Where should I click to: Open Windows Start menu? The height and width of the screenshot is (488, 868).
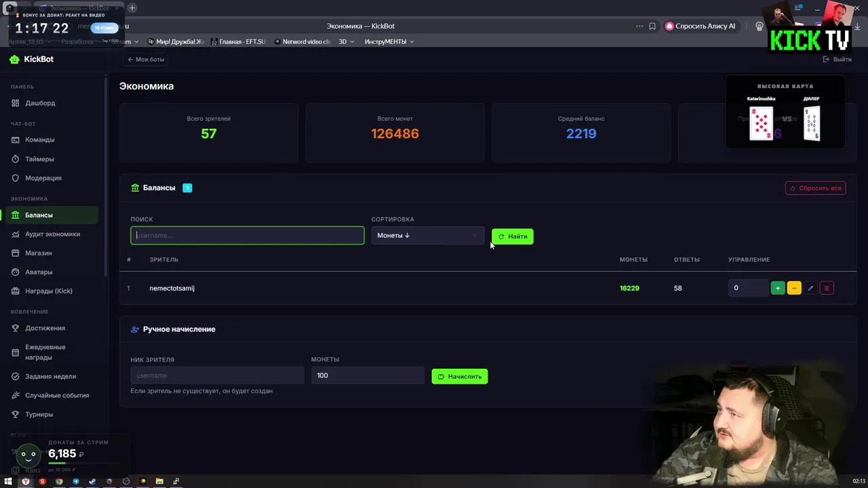coord(8,481)
